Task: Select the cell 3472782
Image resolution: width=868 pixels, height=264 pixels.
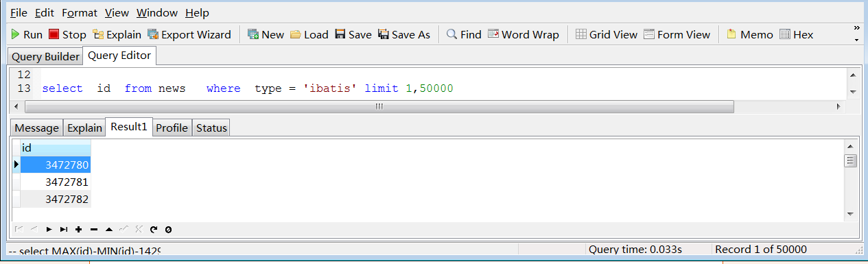Action: point(56,200)
